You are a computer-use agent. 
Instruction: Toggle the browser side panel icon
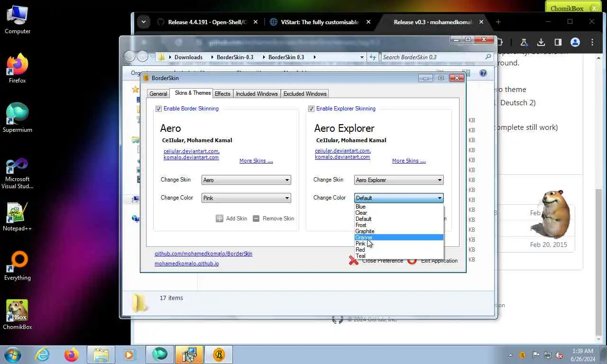point(558,42)
